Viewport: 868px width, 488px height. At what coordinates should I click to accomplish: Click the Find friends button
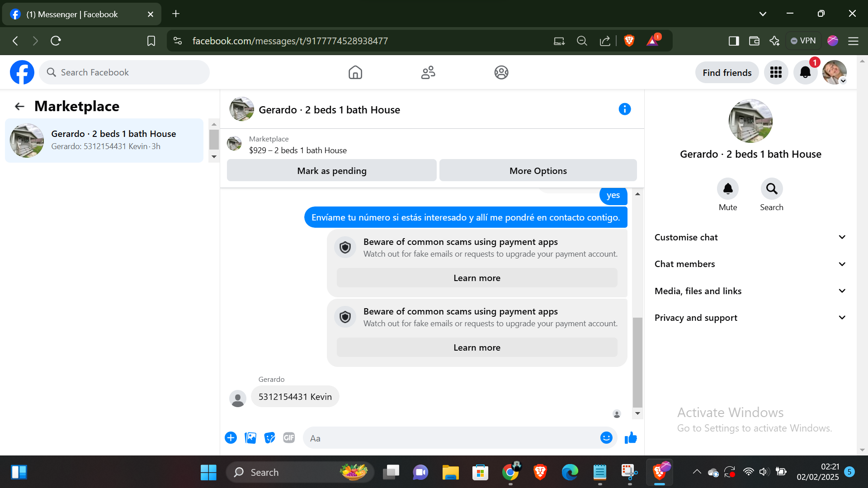coord(727,73)
